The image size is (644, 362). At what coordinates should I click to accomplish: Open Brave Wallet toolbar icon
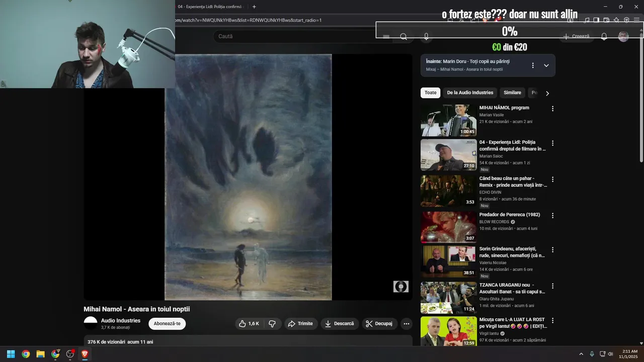(606, 20)
